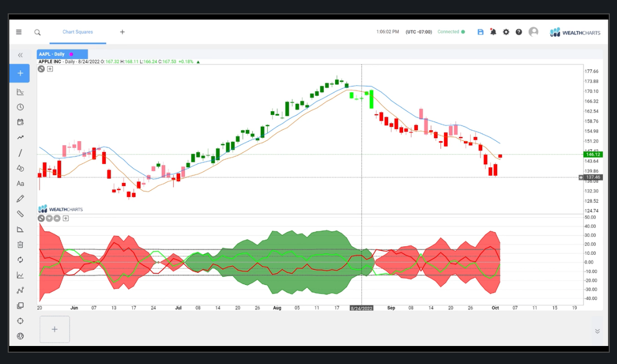
Task: Select the Aa text annotation tool
Action: tap(21, 183)
